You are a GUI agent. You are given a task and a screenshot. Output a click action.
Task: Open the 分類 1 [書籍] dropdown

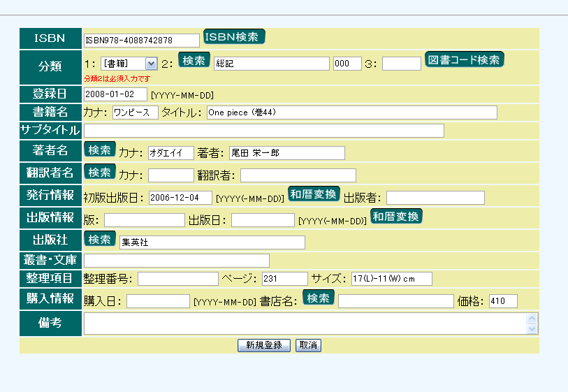pyautogui.click(x=129, y=64)
